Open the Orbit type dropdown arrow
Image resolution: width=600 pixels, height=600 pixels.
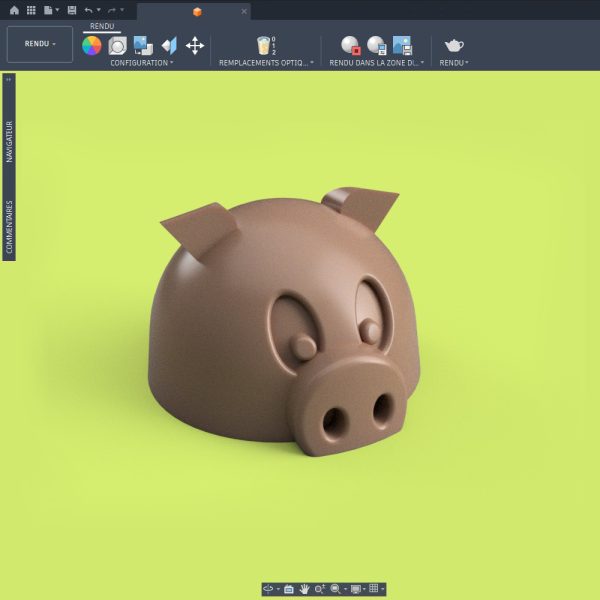click(278, 589)
